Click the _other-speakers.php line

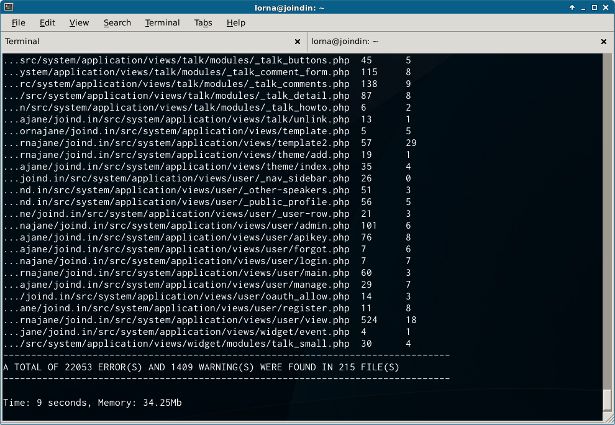[207, 190]
